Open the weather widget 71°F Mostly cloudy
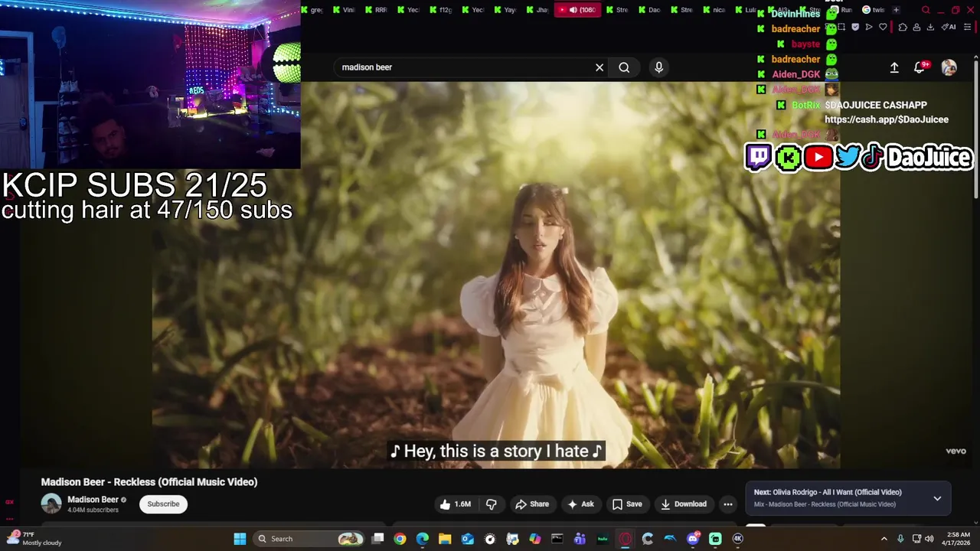 tap(33, 539)
